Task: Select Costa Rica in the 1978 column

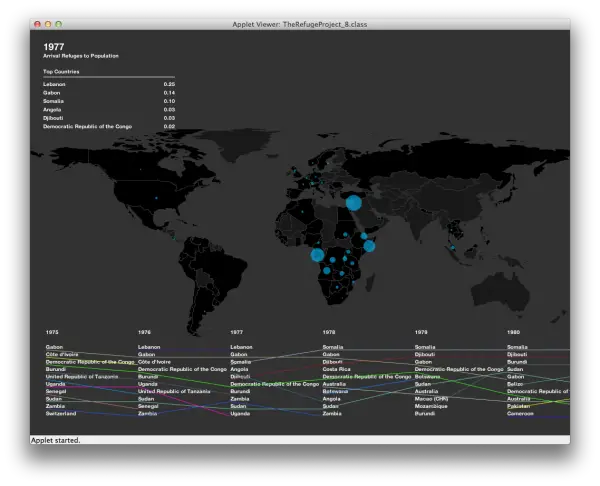Action: [x=336, y=369]
